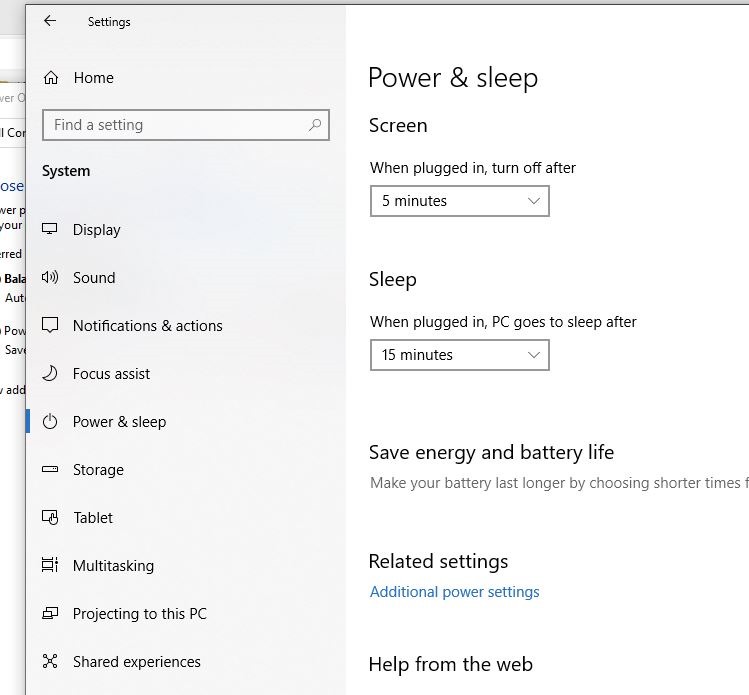Open the Display settings page

pyautogui.click(x=96, y=230)
